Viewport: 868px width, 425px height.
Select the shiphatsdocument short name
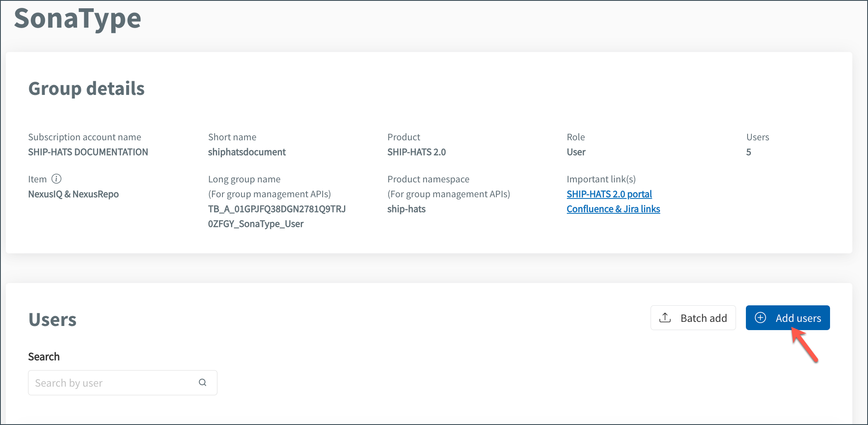click(x=247, y=152)
